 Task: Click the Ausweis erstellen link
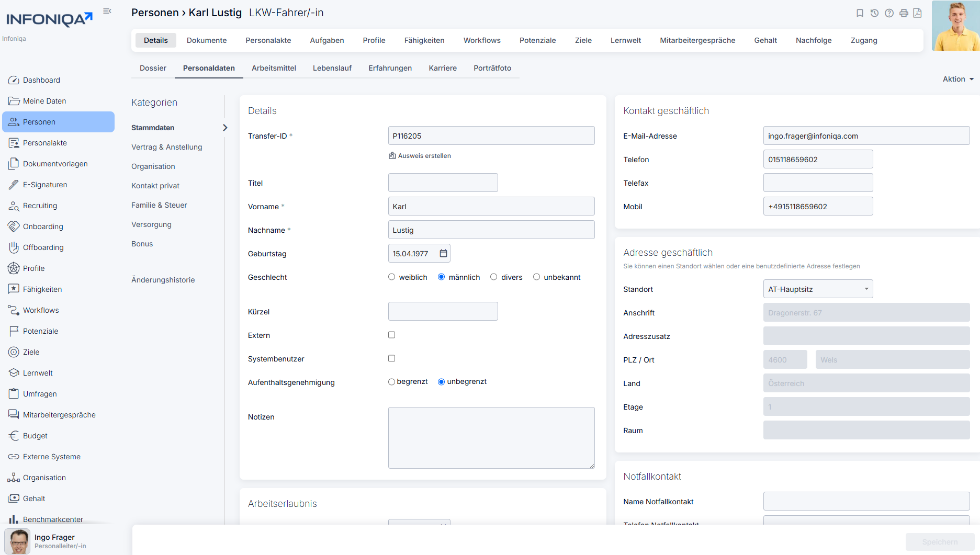(420, 155)
